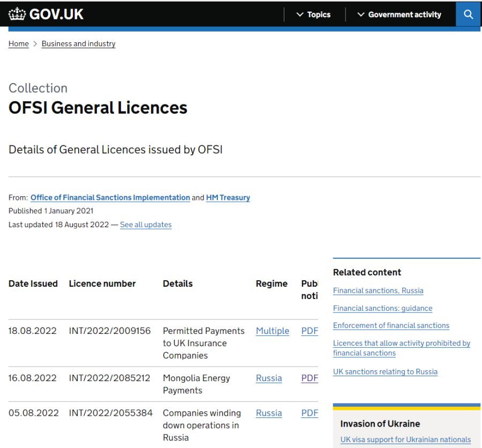Image resolution: width=482 pixels, height=448 pixels.
Task: Open PDF for licence INT/2022/2055384
Action: [310, 413]
